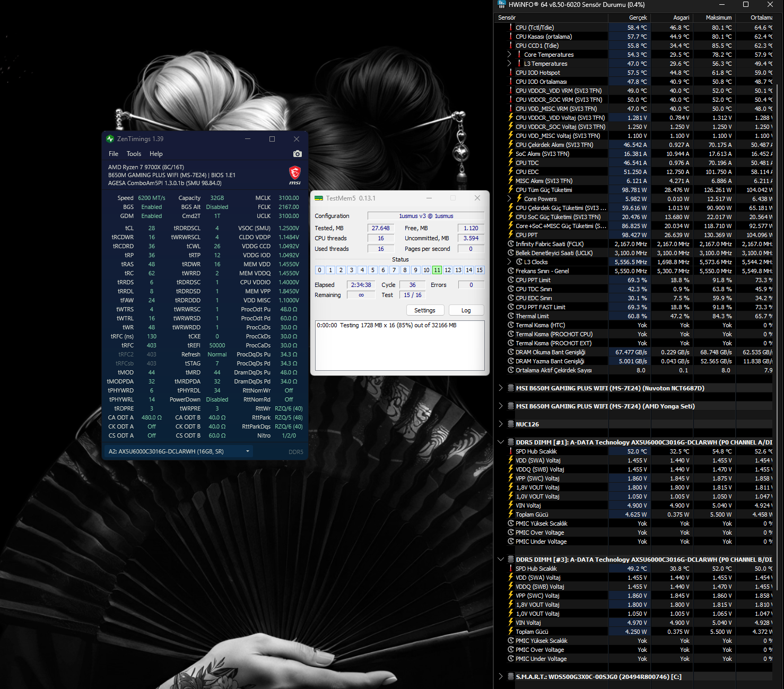Click the VSOC (SMU) value 1.2500V in ZenTimings
784x689 pixels.
click(289, 228)
